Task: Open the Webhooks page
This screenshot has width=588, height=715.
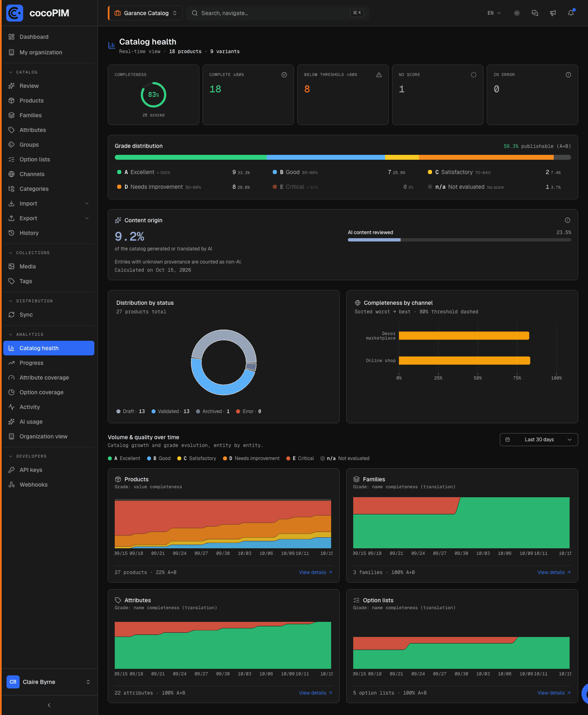Action: pyautogui.click(x=49, y=485)
